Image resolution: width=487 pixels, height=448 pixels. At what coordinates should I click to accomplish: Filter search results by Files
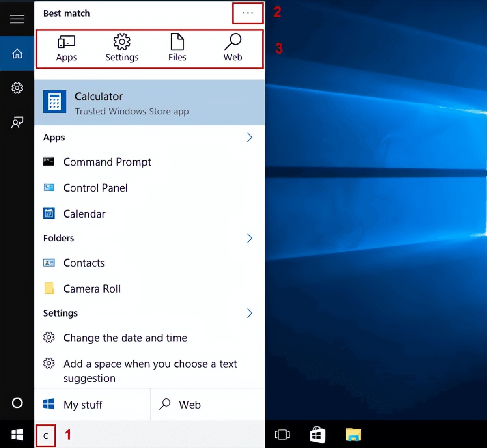pos(177,48)
